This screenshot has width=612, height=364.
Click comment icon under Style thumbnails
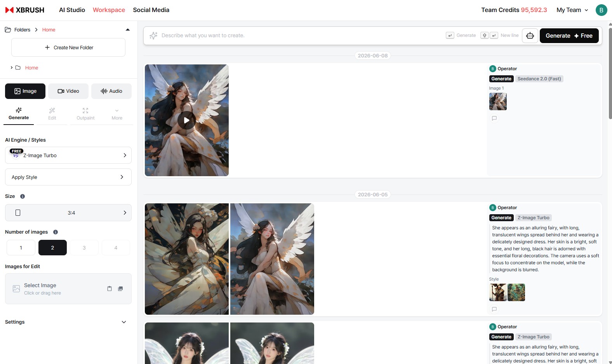494,309
